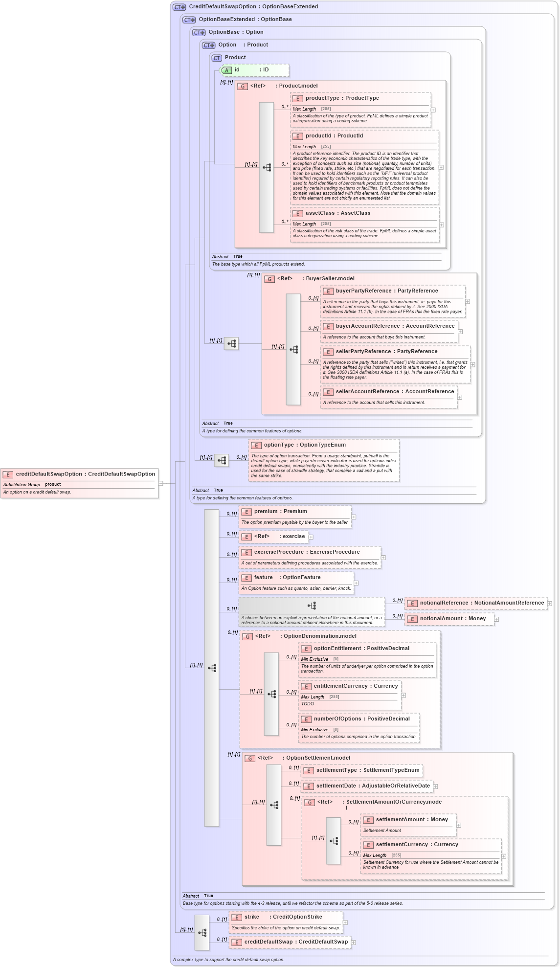Expand the productType element

433,110
